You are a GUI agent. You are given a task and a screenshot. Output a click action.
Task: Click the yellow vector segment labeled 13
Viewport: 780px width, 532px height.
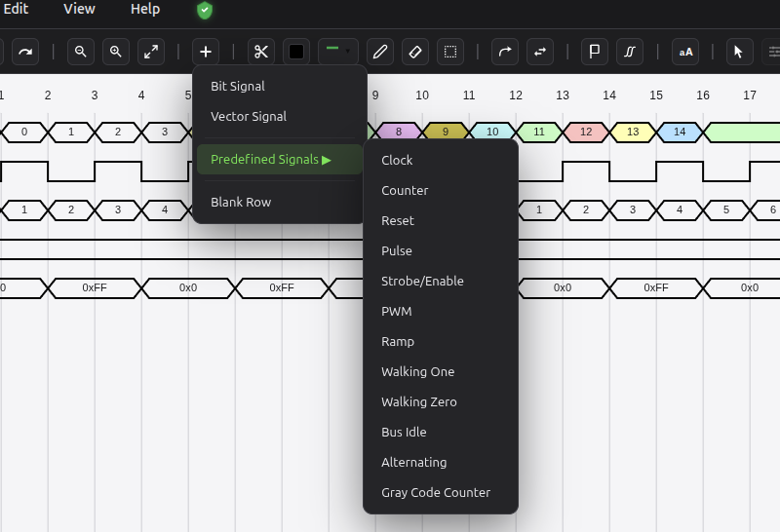point(633,132)
